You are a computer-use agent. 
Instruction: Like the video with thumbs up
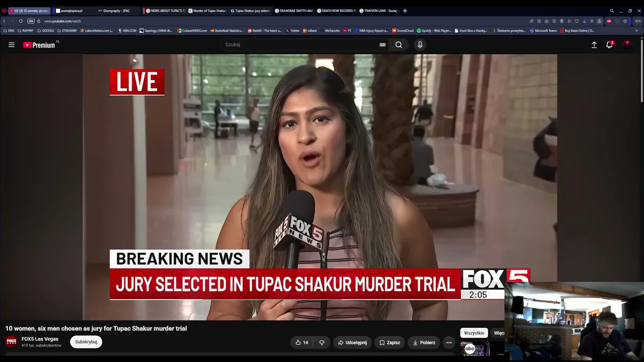tap(302, 342)
